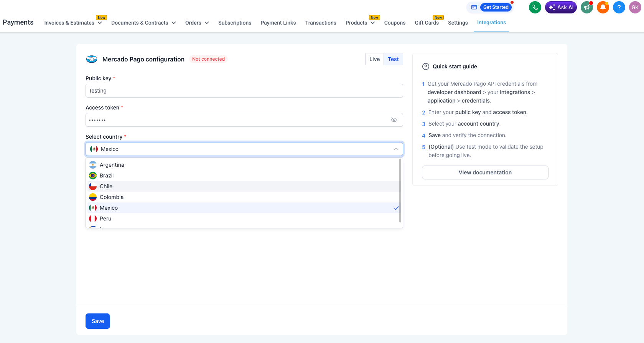Screen dimensions: 644x343
Task: Click the Get Started button
Action: [x=496, y=7]
